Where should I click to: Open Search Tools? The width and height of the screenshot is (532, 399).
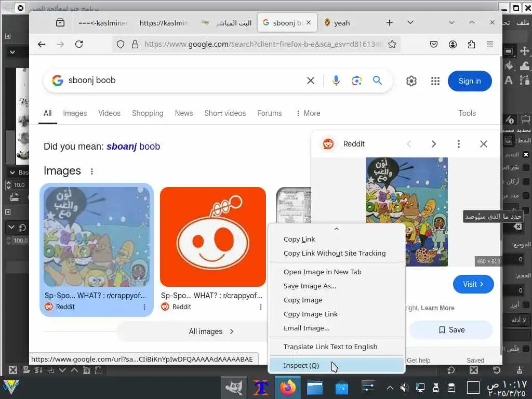(x=467, y=113)
